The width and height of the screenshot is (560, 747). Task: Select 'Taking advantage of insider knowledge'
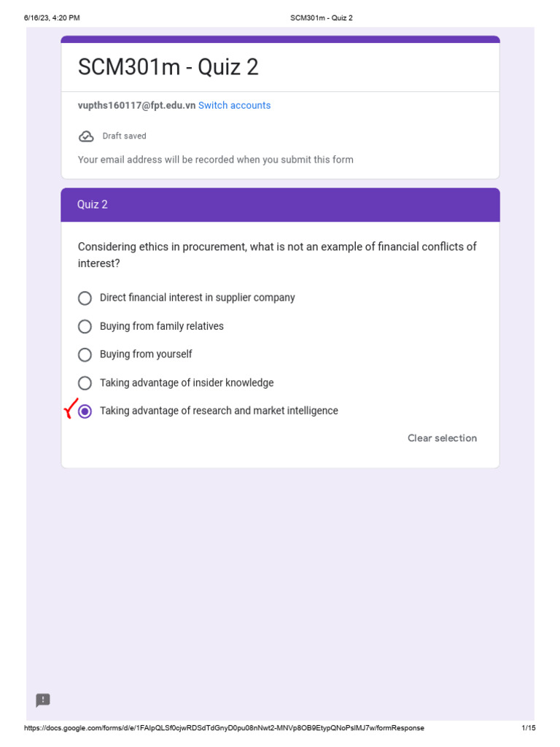pos(85,383)
